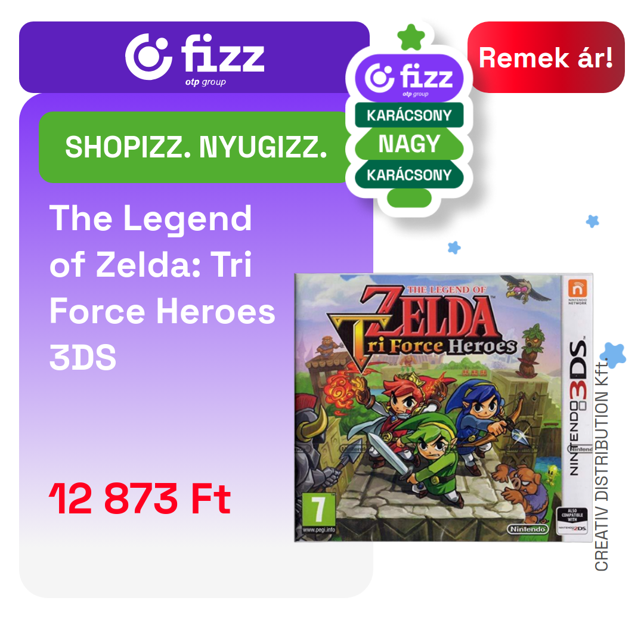Click the large blue star beside 3DS logo
This screenshot has width=644, height=644.
[613, 355]
